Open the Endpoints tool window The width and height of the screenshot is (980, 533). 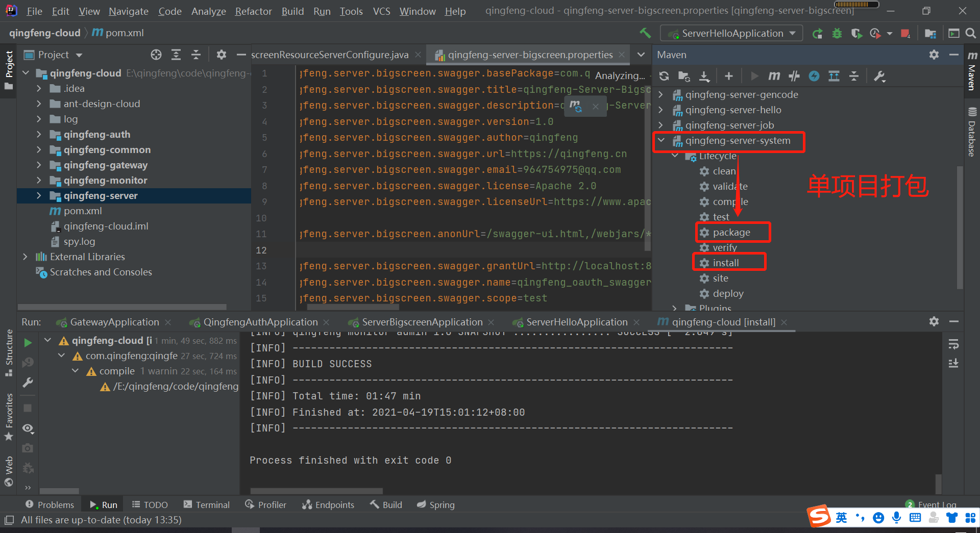328,504
